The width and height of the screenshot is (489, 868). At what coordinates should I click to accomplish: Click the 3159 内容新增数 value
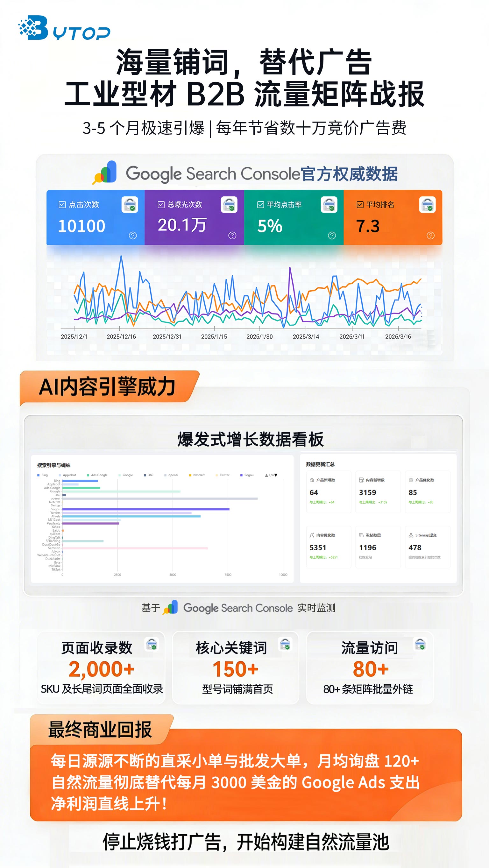click(367, 493)
